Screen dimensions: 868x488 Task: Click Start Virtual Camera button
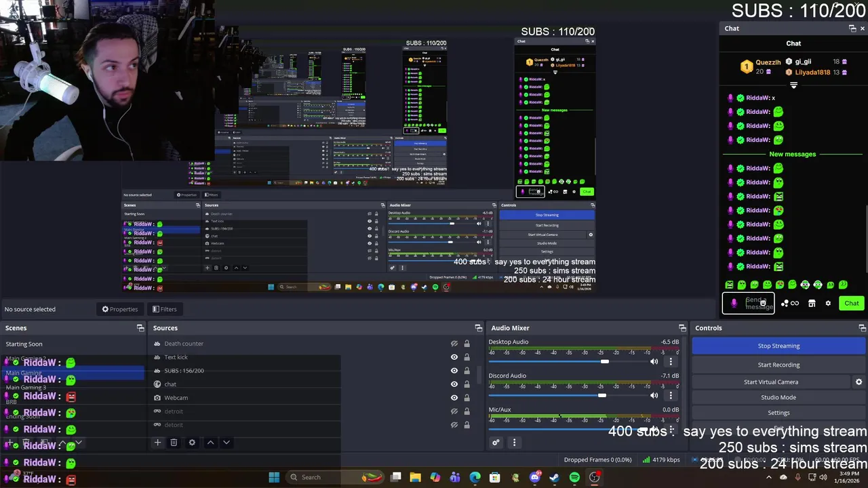coord(771,382)
